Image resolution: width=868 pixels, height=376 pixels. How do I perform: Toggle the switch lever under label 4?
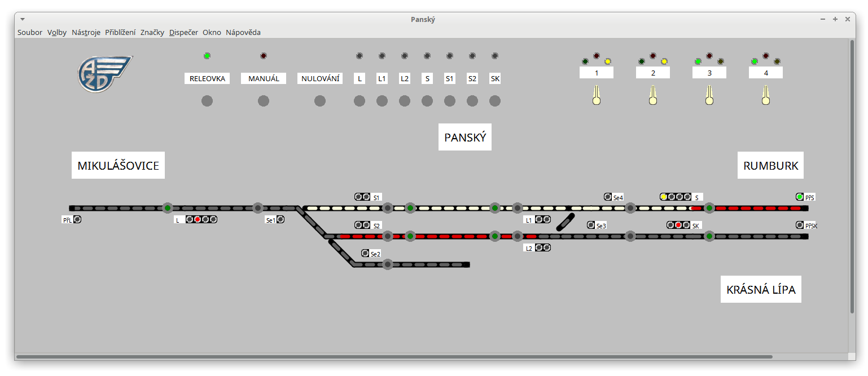coord(765,95)
